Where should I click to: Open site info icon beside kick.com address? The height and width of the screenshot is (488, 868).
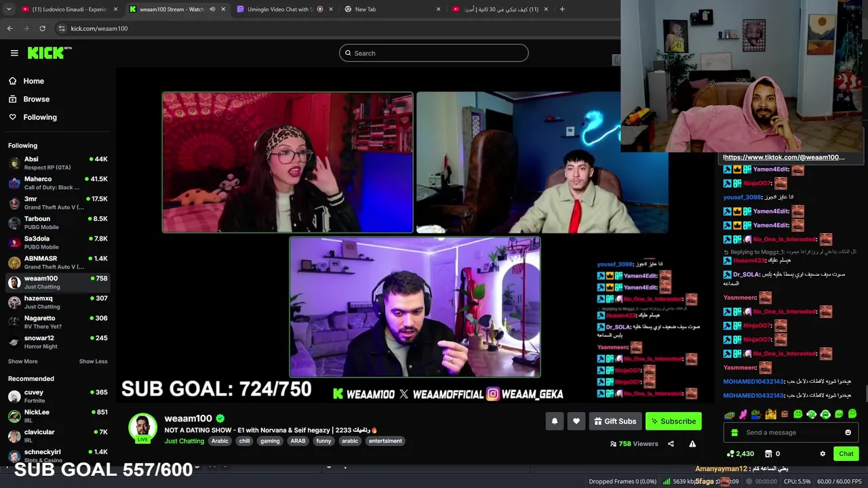click(x=62, y=28)
